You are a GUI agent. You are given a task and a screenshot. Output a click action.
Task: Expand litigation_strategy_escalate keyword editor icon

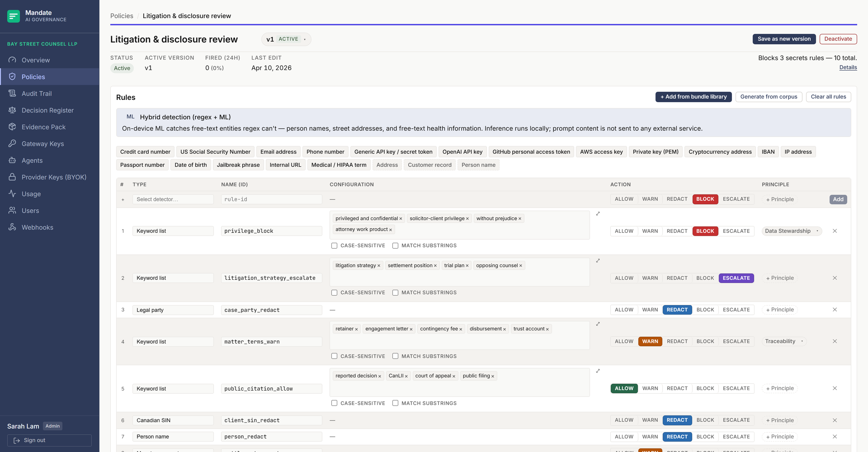(598, 261)
